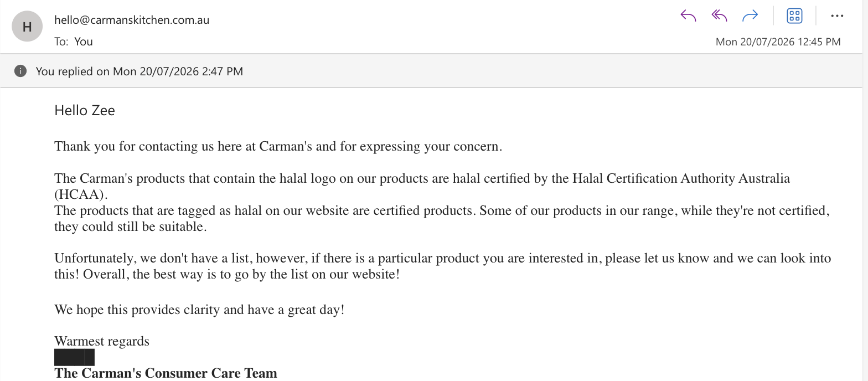
Task: Select the recipient name You
Action: [84, 42]
